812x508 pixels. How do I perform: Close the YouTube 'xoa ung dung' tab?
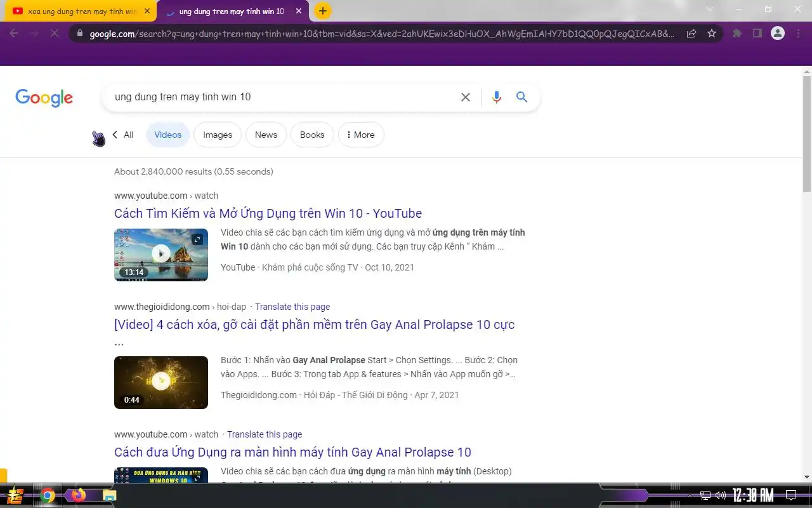pos(147,11)
